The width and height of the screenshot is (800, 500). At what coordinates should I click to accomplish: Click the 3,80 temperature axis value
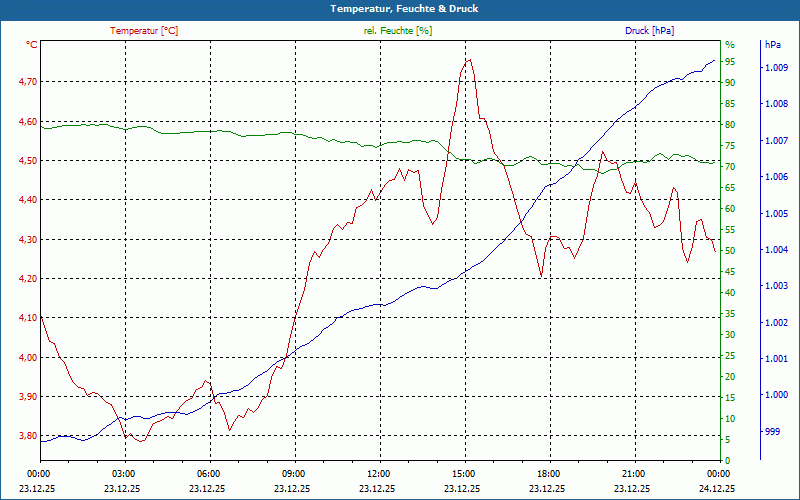click(x=28, y=436)
